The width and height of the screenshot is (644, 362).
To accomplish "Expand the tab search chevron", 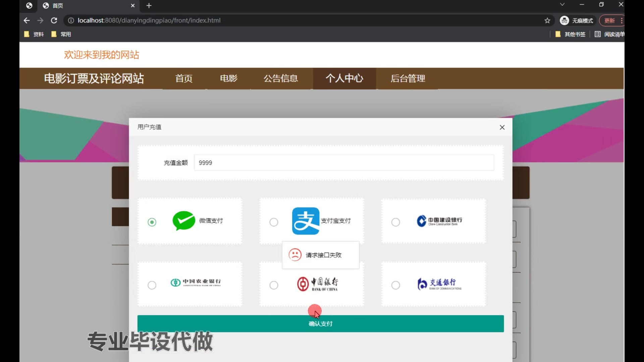I will (562, 5).
